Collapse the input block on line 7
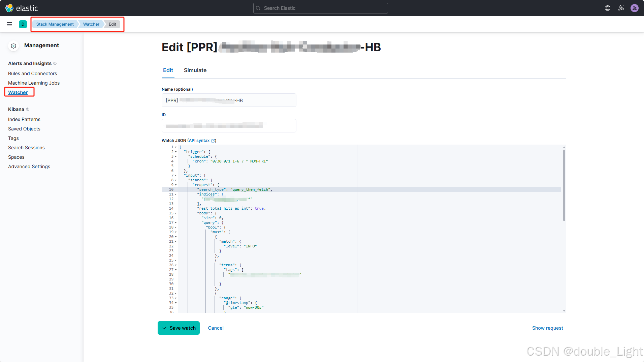Screen dimensions: 644x362 coord(175,176)
